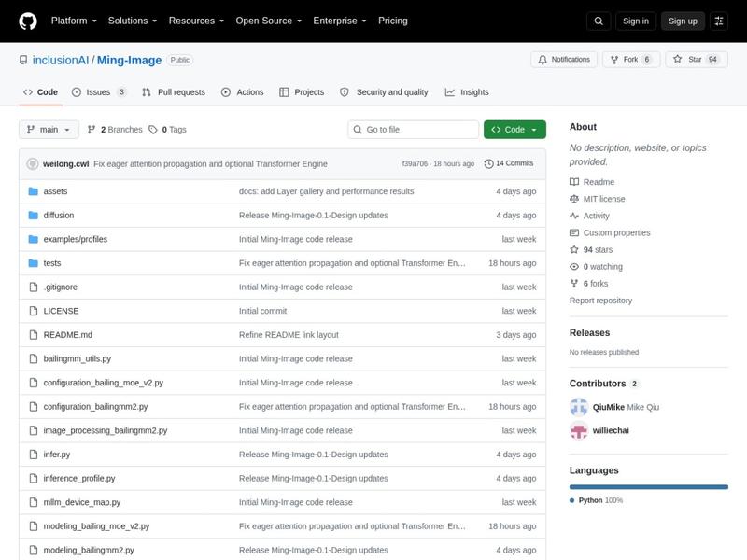Expand the Solutions menu
The image size is (747, 560).
click(x=133, y=21)
